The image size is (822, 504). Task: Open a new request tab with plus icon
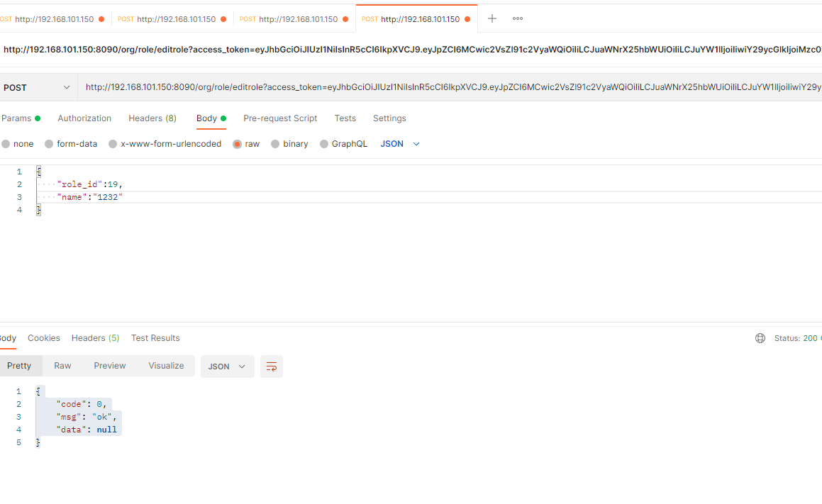pos(491,19)
